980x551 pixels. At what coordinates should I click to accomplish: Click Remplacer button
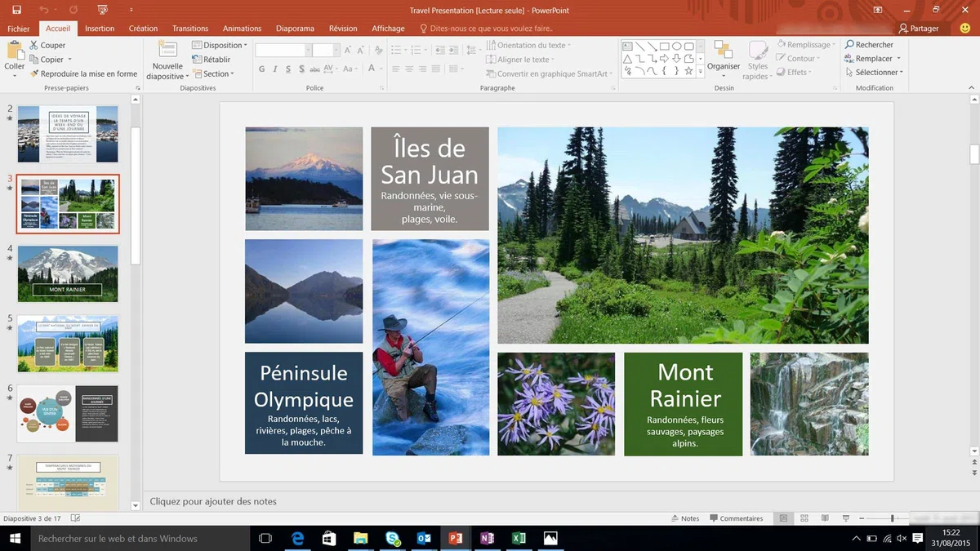(x=870, y=59)
